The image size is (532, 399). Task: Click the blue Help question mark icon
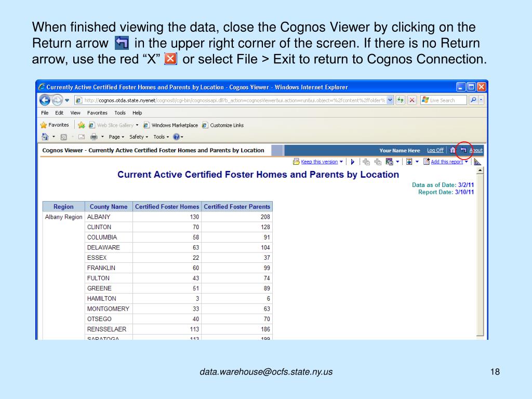pyautogui.click(x=176, y=137)
